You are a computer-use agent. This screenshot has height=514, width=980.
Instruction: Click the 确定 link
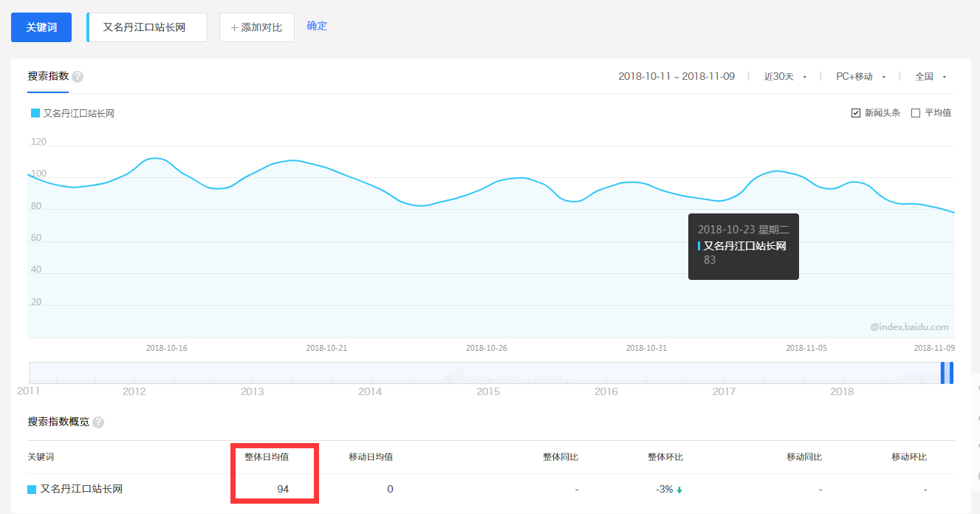point(317,26)
